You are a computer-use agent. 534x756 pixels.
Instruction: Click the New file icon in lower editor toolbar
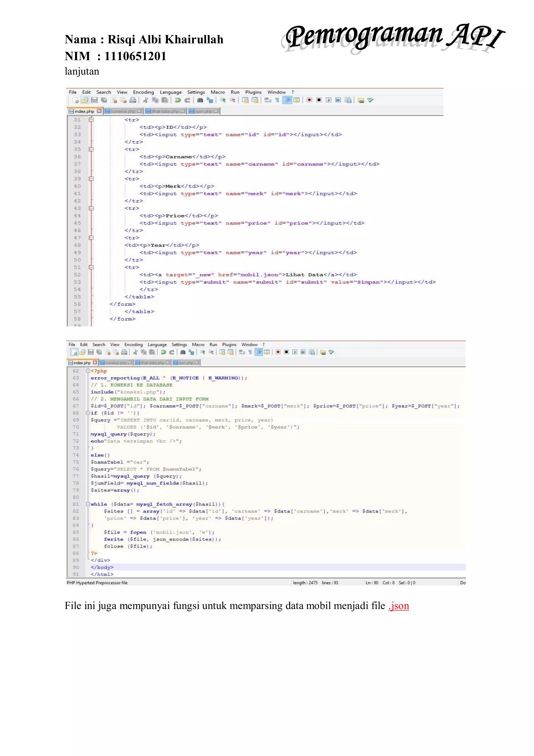[x=74, y=352]
